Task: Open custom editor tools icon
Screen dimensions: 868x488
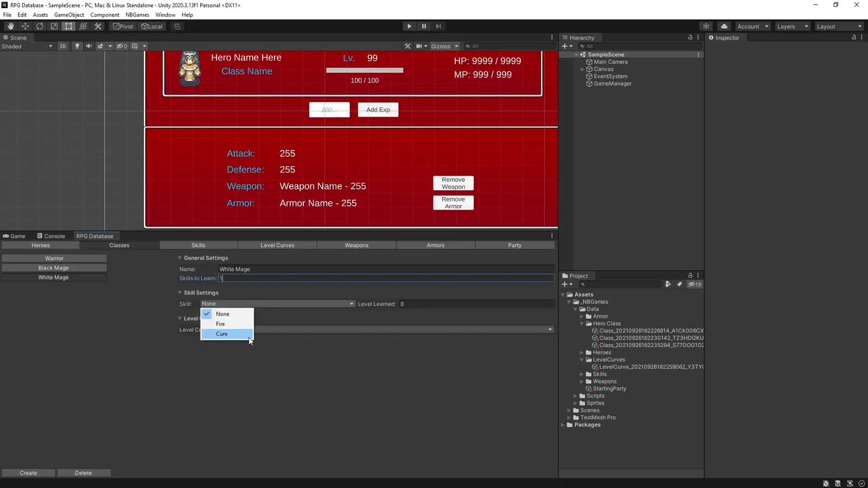Action: click(98, 26)
